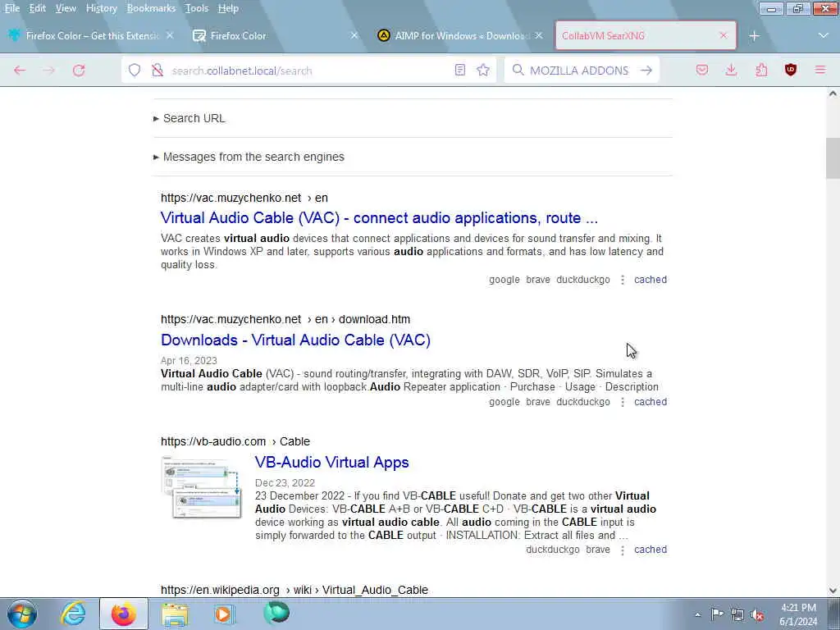Reload the current search page

[x=79, y=71]
